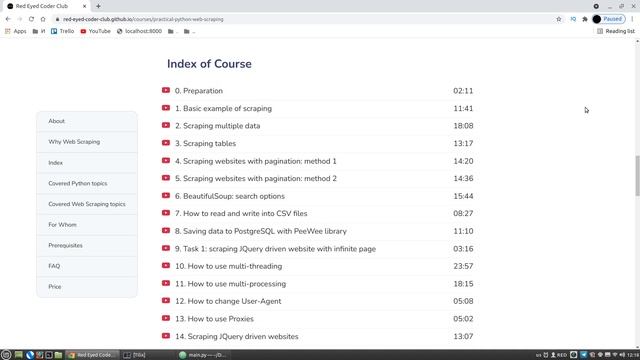The height and width of the screenshot is (360, 640).
Task: Open a new browser tab
Action: tap(98, 6)
